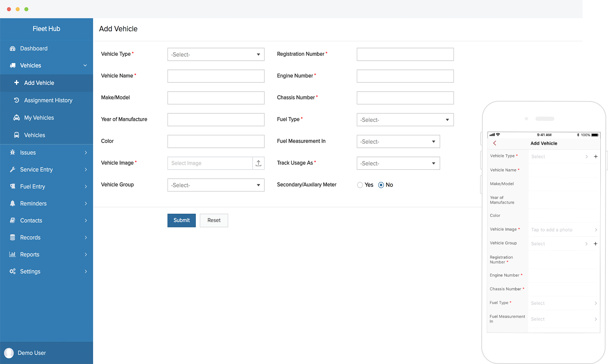The height and width of the screenshot is (364, 608).
Task: Tap the plus icon beside mobile Vehicle Type
Action: pyautogui.click(x=596, y=157)
